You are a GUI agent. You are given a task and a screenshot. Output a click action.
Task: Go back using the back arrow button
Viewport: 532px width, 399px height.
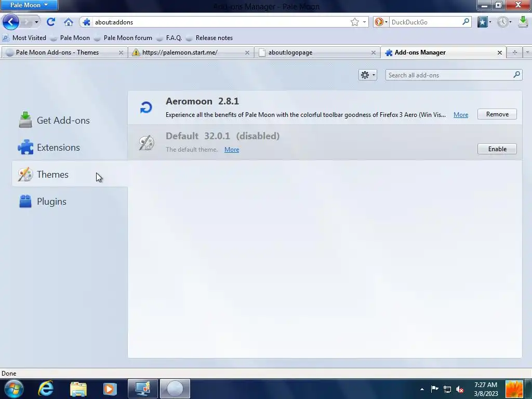[10, 22]
